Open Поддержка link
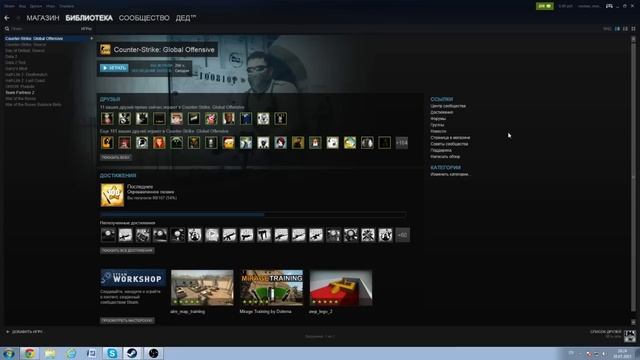This screenshot has height=360, width=640. coord(441,150)
